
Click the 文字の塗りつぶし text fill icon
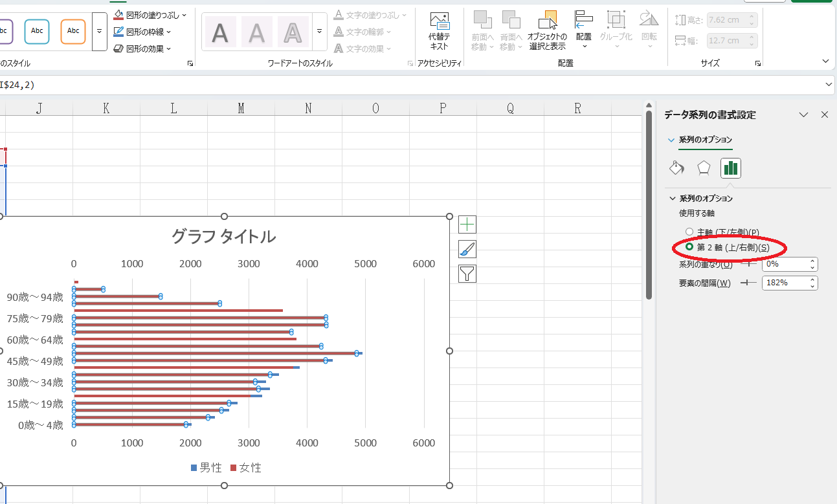[338, 14]
